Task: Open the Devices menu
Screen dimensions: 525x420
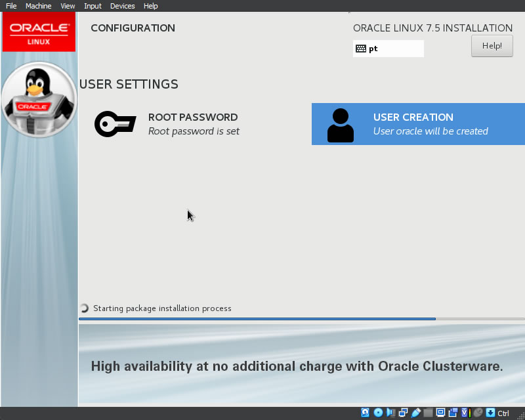Action: click(x=123, y=6)
